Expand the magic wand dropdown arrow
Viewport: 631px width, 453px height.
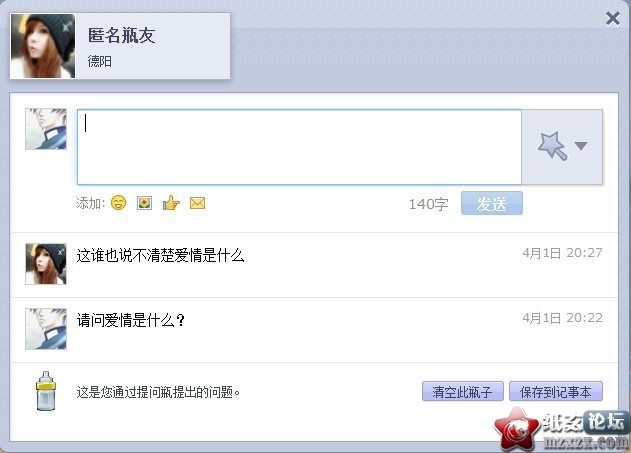(581, 146)
